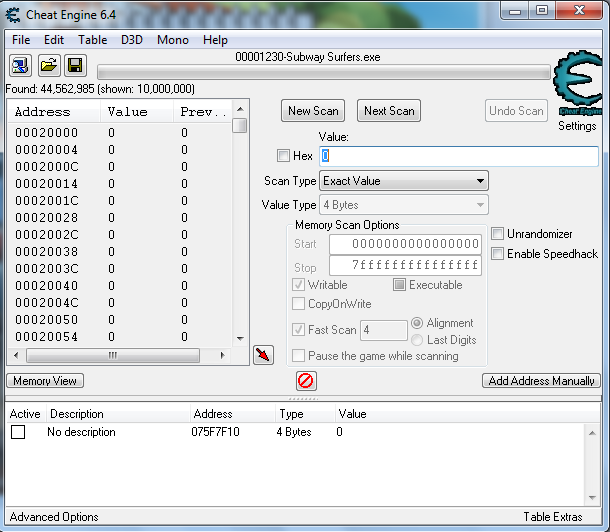
Task: Open the Table menu
Action: click(93, 40)
